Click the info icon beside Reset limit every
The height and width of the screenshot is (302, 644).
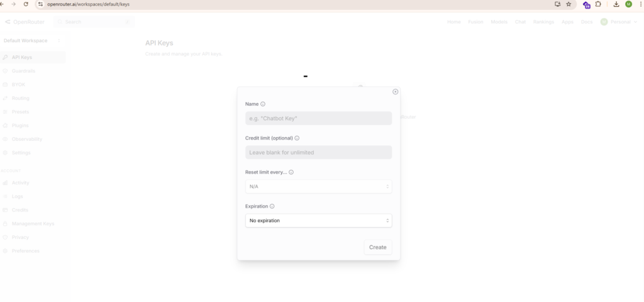point(291,172)
